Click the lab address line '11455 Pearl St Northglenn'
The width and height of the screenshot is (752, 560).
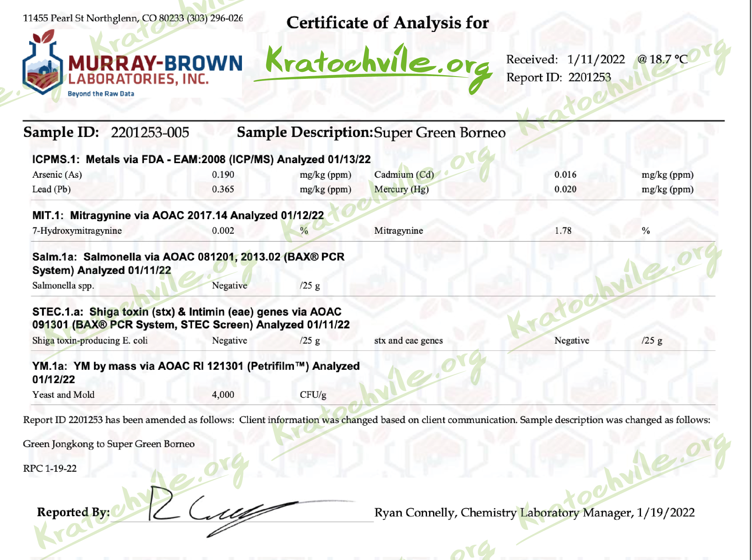coord(133,18)
